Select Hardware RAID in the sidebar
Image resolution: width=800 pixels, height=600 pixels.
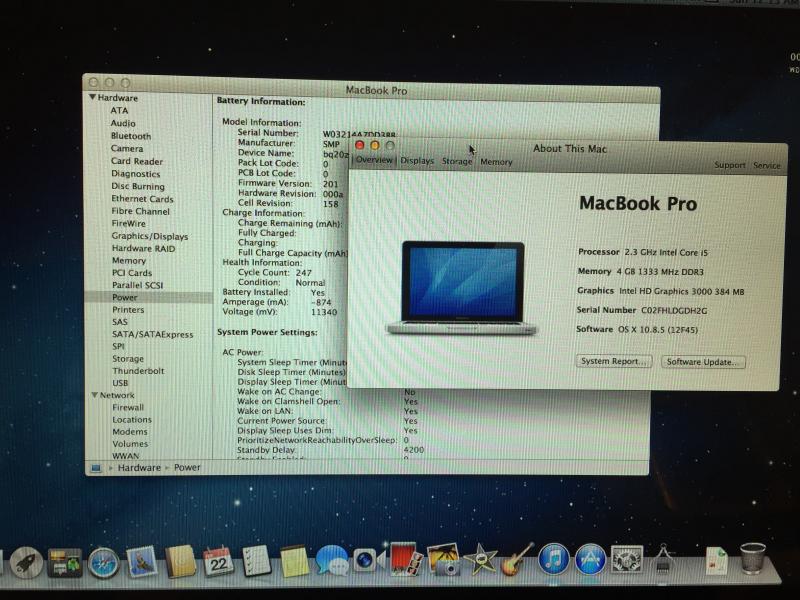(143, 248)
